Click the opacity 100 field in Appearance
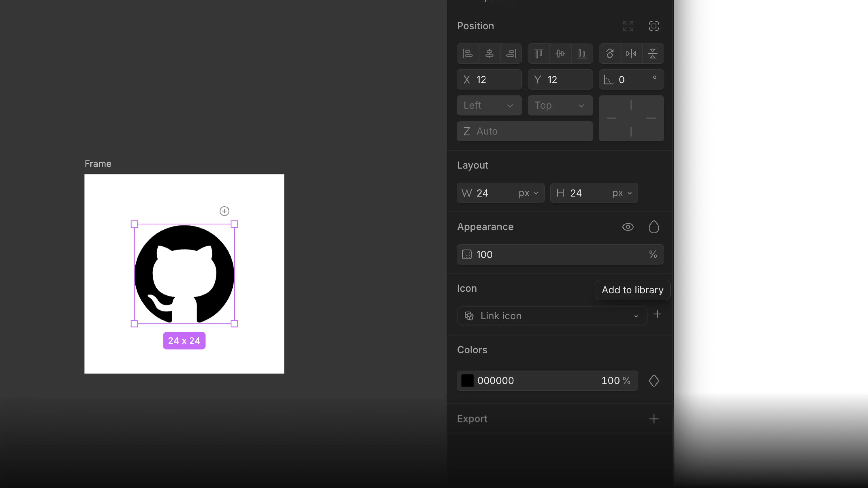868x488 pixels. tap(560, 255)
